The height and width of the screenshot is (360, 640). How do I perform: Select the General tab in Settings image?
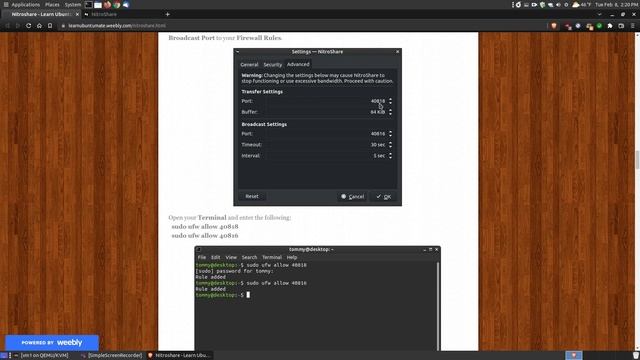[249, 64]
